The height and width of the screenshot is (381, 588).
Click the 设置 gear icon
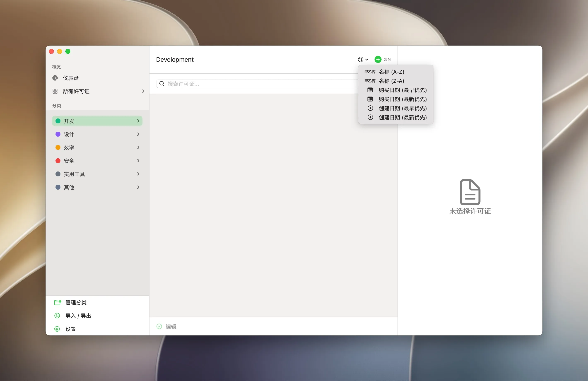click(x=57, y=329)
